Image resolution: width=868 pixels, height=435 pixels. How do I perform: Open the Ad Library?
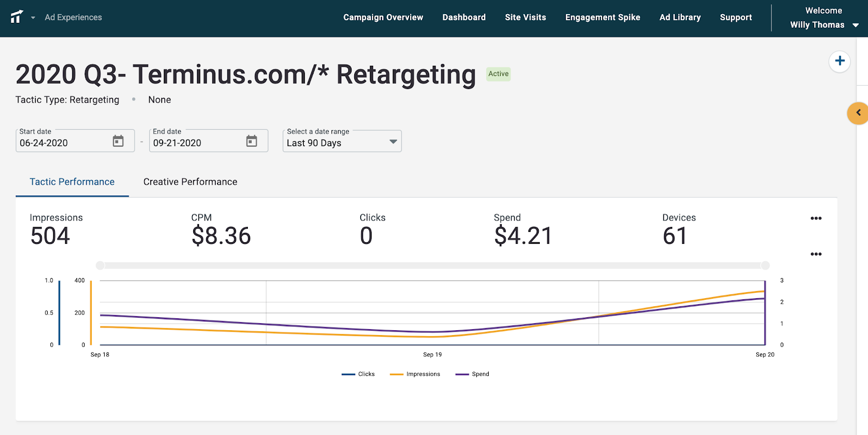[x=680, y=17]
